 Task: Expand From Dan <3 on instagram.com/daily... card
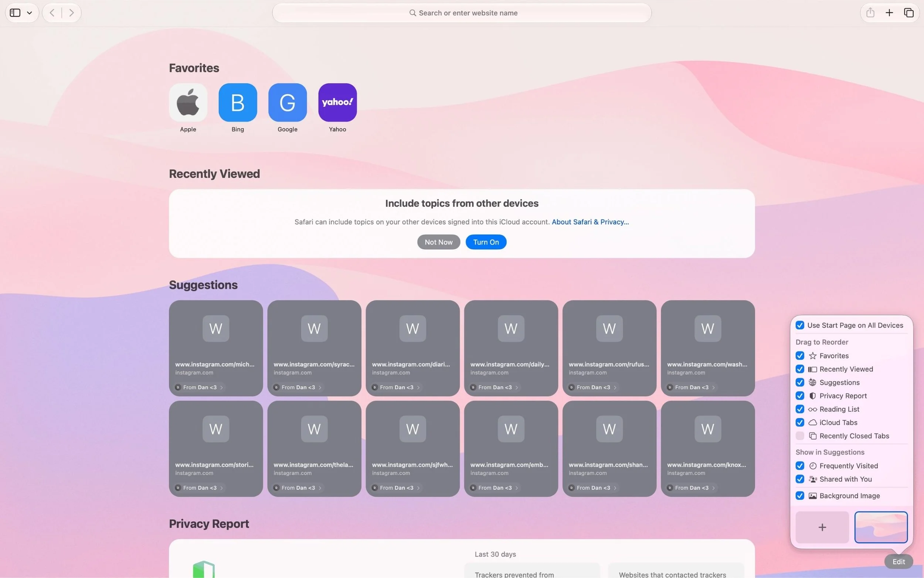tap(495, 387)
